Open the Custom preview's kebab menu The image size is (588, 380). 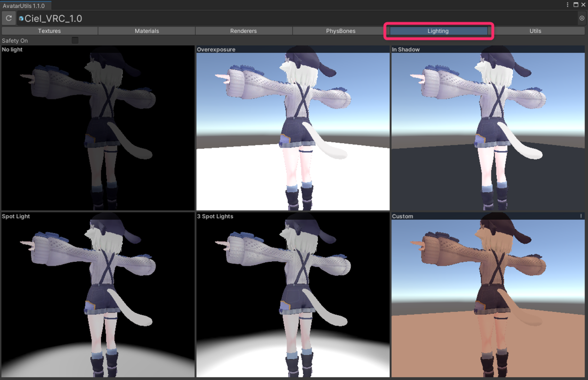581,216
